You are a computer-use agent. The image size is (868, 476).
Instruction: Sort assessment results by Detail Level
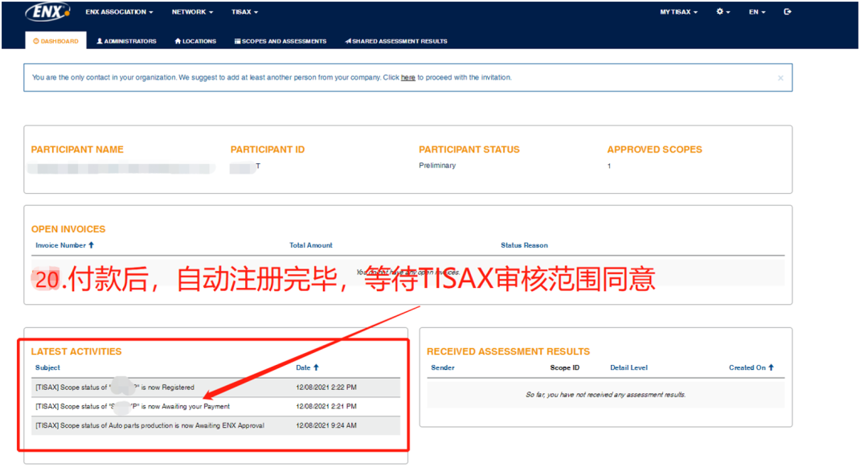628,367
